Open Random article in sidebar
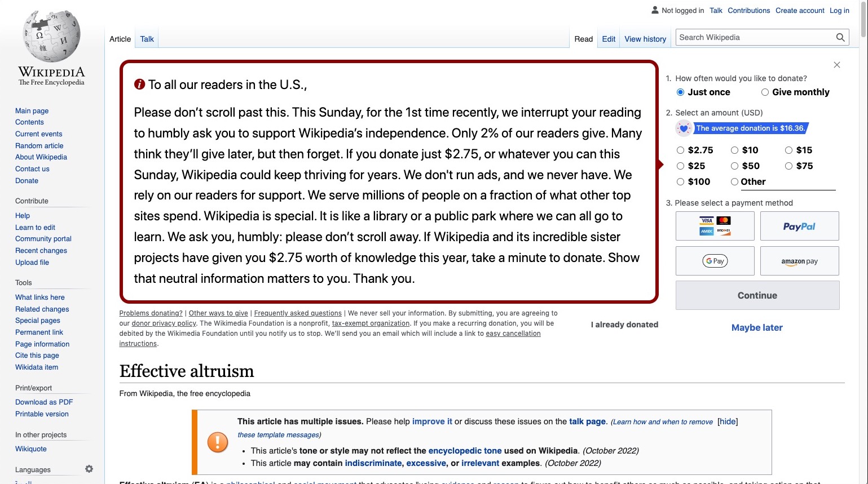The height and width of the screenshot is (484, 868). 39,146
